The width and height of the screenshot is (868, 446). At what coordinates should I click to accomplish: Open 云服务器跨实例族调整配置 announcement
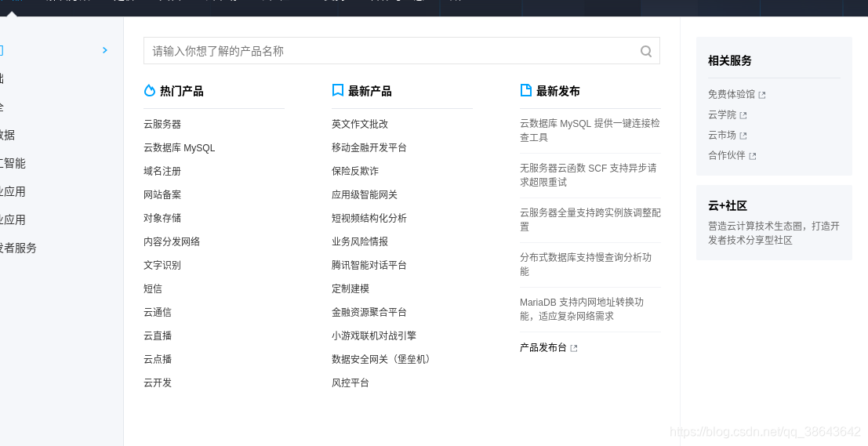coord(590,219)
